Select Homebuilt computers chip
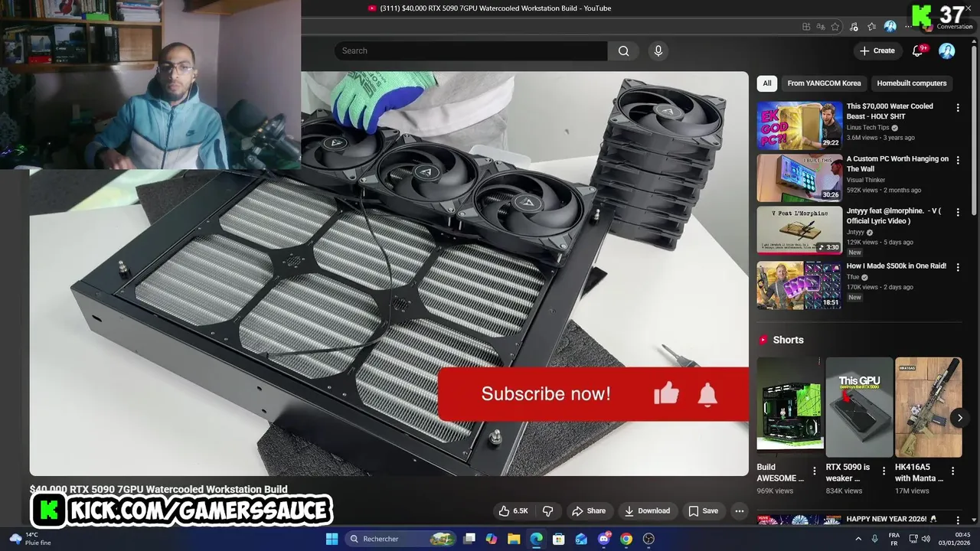The image size is (980, 551). pos(912,83)
